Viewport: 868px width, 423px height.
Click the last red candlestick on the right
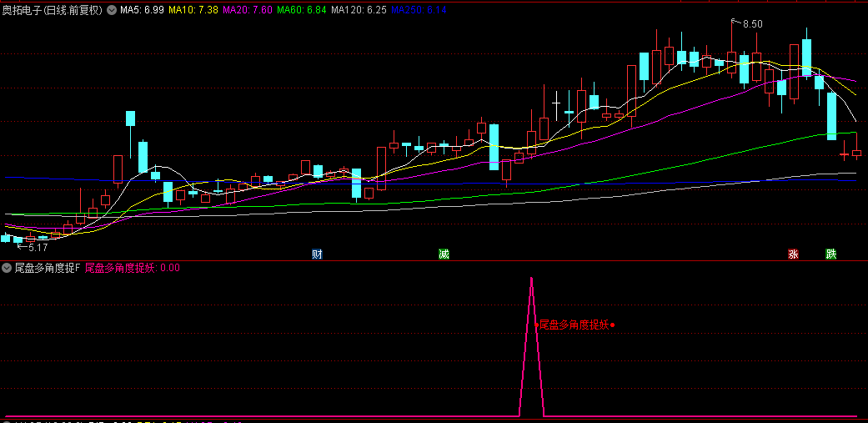tap(856, 153)
